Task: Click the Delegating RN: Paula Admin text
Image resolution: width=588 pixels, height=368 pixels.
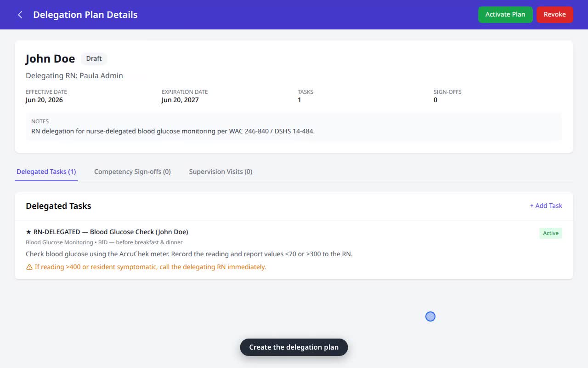Action: click(x=74, y=75)
